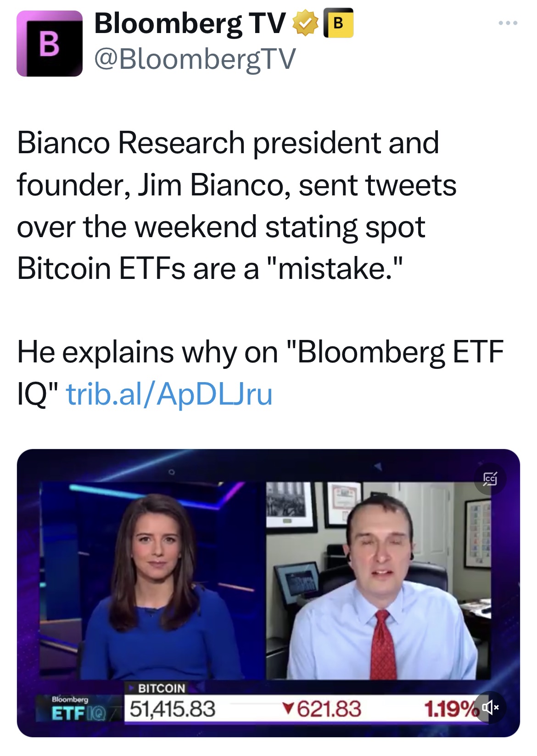Click the gold verified checkmark badge
This screenshot has width=537, height=756.
click(306, 23)
